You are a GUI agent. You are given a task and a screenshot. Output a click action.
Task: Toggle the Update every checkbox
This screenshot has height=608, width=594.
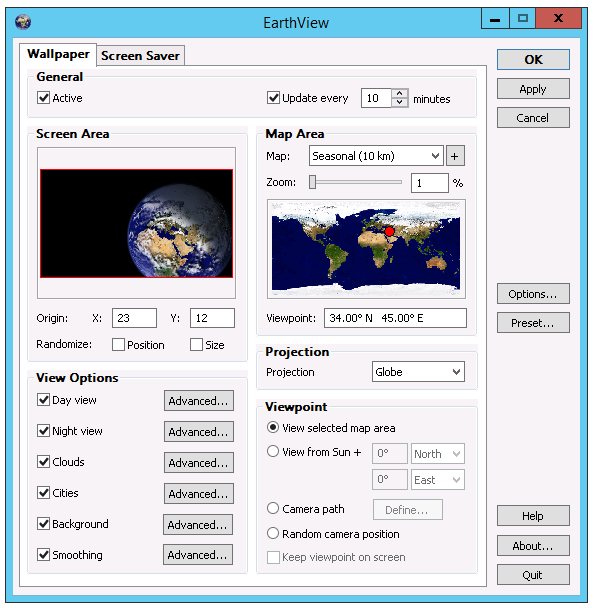[273, 98]
